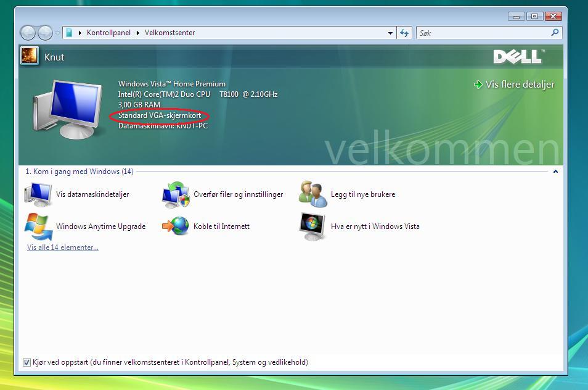Click the Knut user name text

point(54,57)
